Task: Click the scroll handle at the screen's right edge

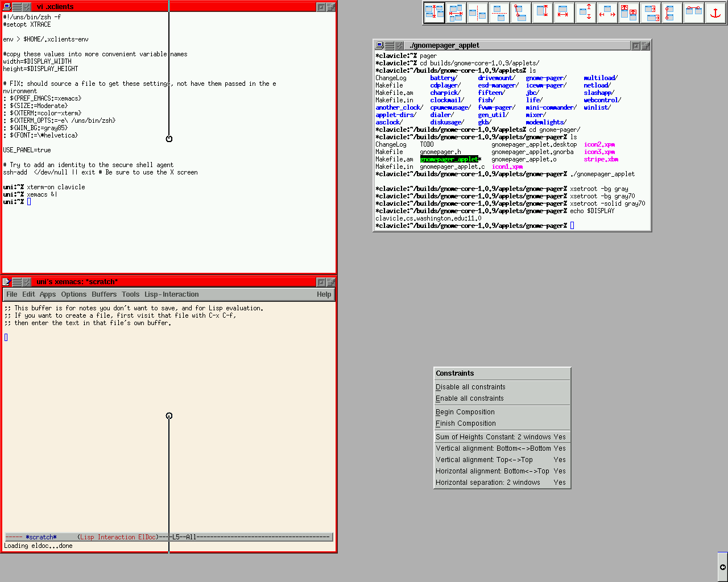Action: [x=723, y=567]
